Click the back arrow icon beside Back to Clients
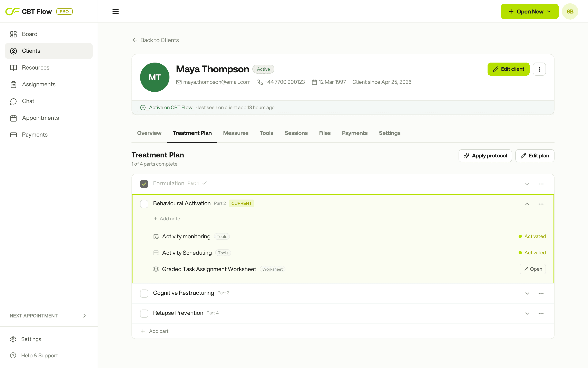The width and height of the screenshot is (588, 368). coord(135,40)
